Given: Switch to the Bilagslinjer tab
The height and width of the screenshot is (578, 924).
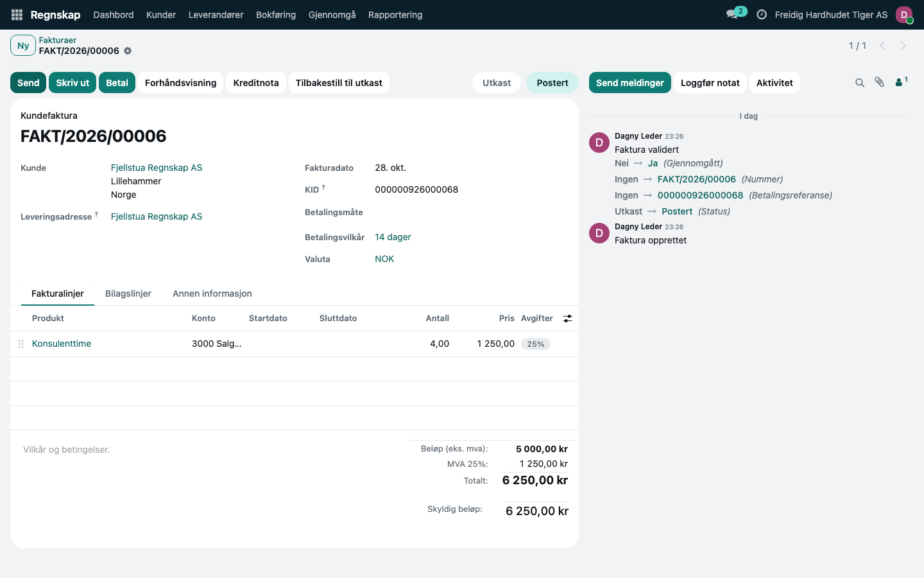Looking at the screenshot, I should click(128, 293).
